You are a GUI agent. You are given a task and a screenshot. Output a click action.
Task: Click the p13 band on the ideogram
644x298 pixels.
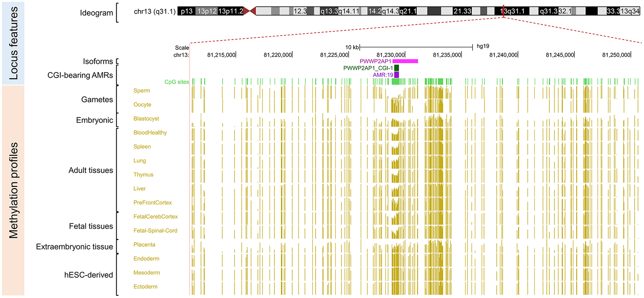click(x=186, y=11)
